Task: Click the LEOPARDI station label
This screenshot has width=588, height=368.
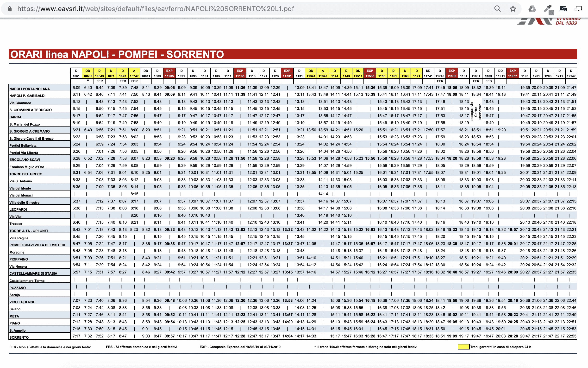Action: (x=18, y=209)
